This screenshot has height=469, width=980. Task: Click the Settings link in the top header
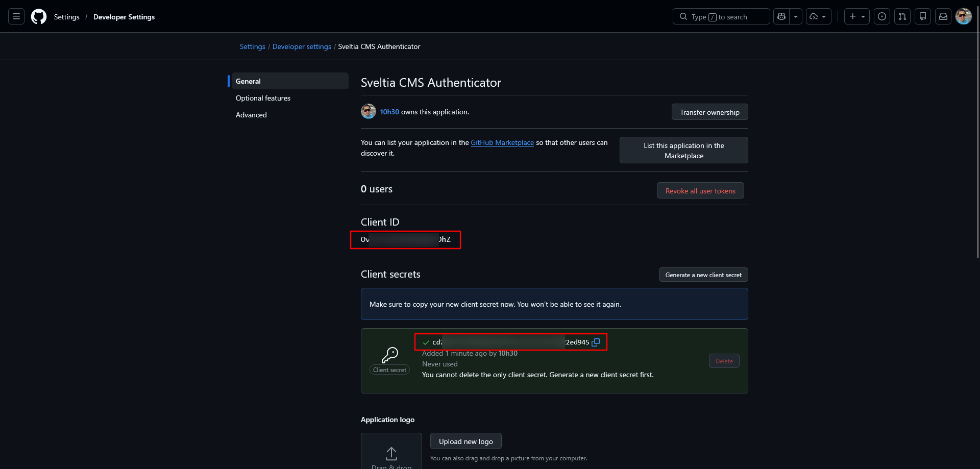point(67,17)
